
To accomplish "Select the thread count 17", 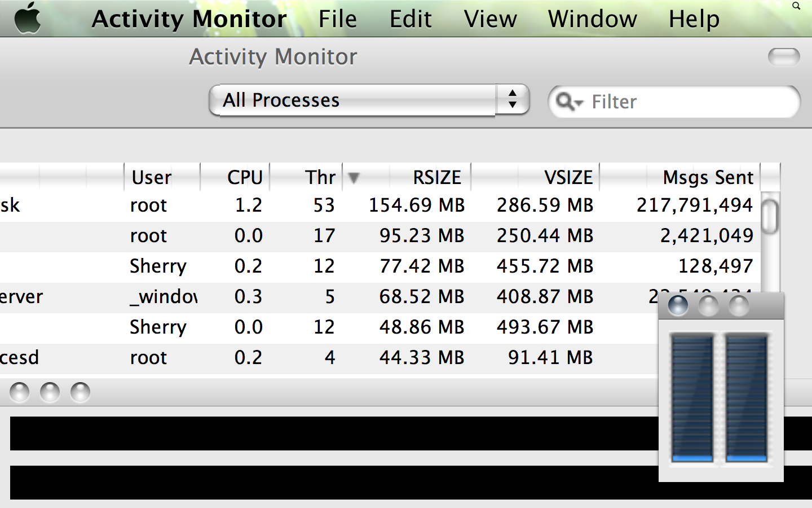I will pyautogui.click(x=324, y=235).
